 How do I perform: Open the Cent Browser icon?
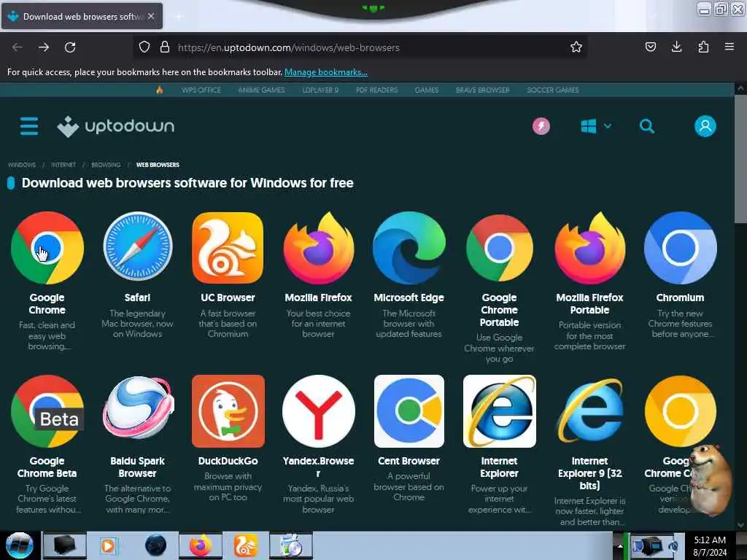point(409,411)
